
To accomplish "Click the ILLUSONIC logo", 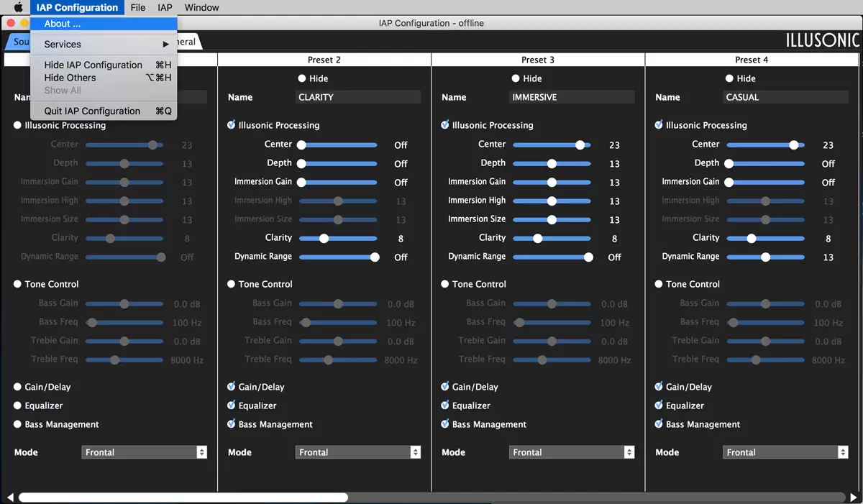I will click(x=822, y=40).
